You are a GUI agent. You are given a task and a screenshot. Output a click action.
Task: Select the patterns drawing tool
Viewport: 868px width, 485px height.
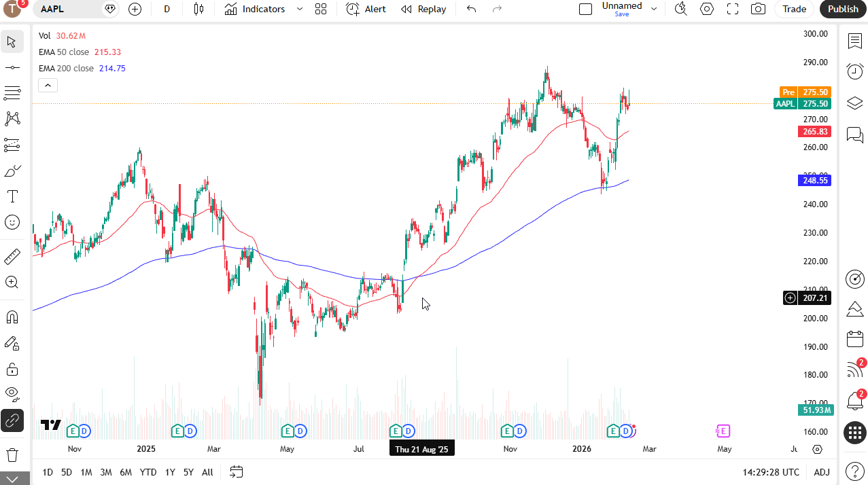(x=12, y=119)
